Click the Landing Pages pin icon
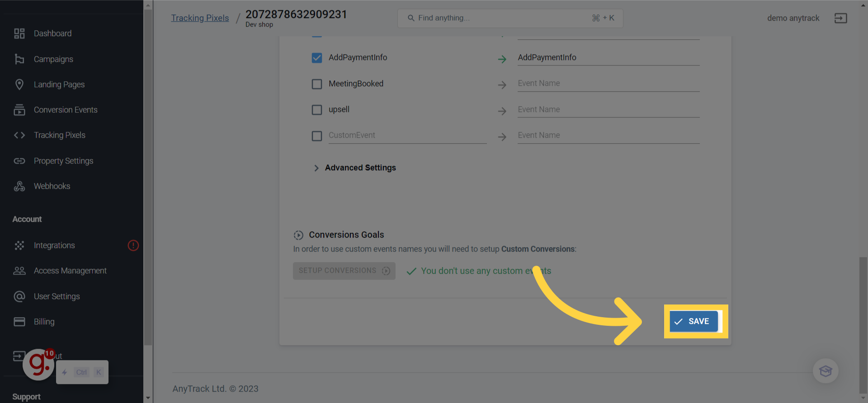Image resolution: width=868 pixels, height=403 pixels. (19, 84)
